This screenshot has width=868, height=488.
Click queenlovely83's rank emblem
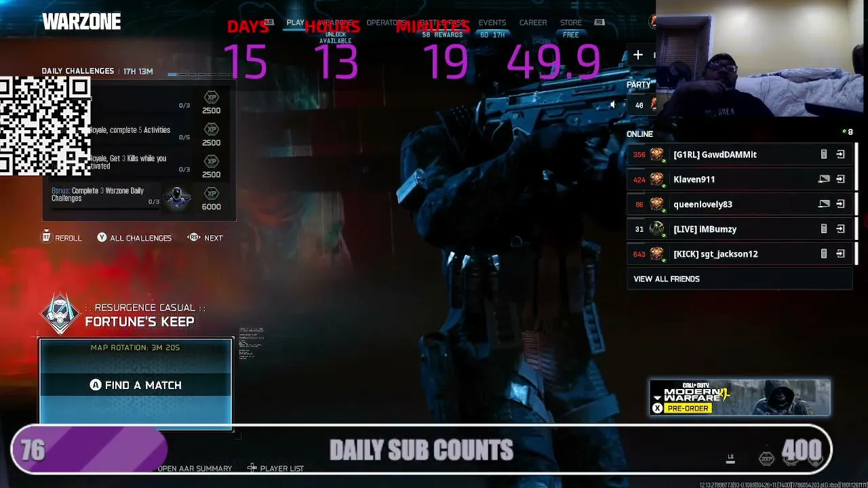pos(657,204)
